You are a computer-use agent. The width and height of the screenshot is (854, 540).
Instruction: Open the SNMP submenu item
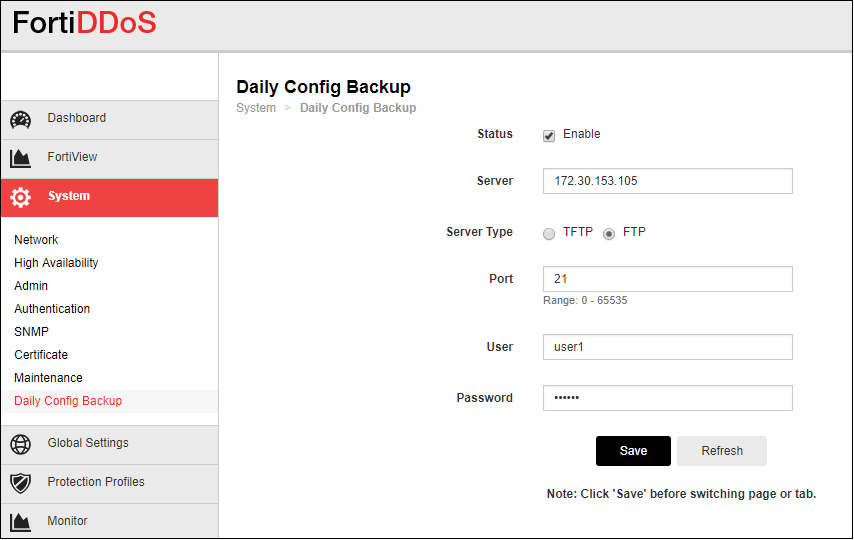pyautogui.click(x=32, y=331)
